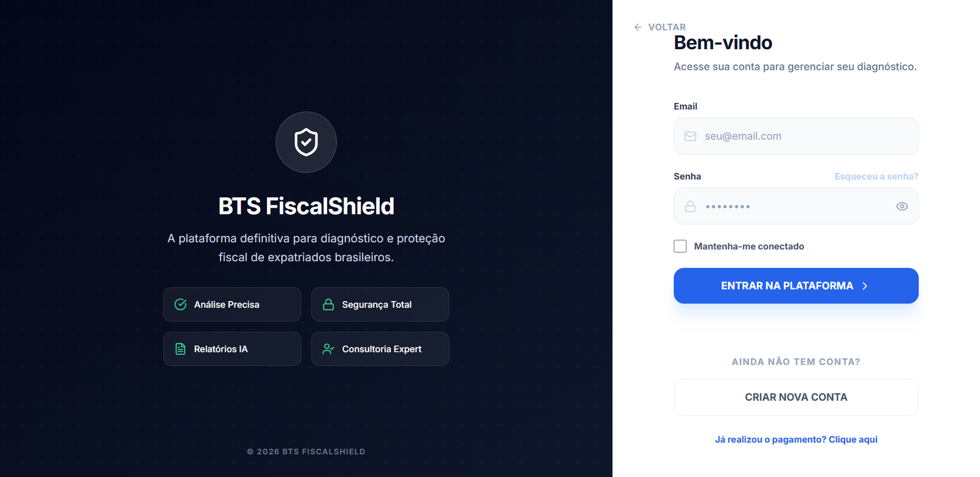Click the Consultoria Expert feature card
This screenshot has height=477, width=980.
380,349
